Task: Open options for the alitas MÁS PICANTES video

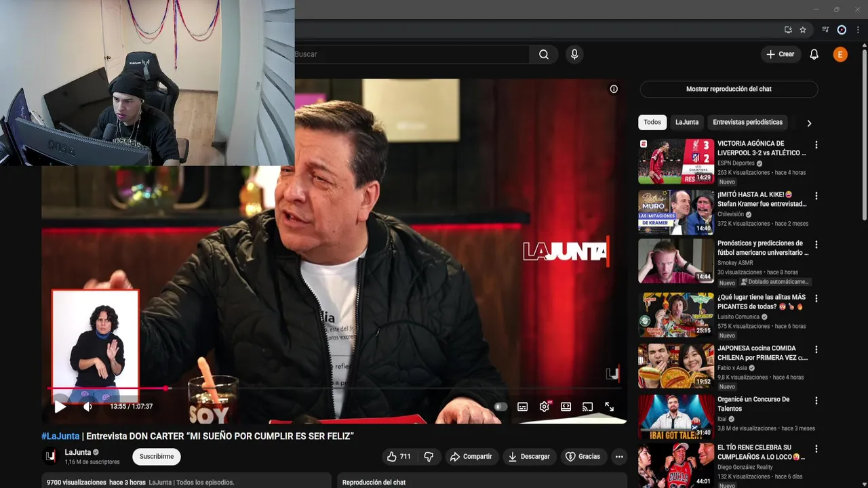Action: [816, 298]
